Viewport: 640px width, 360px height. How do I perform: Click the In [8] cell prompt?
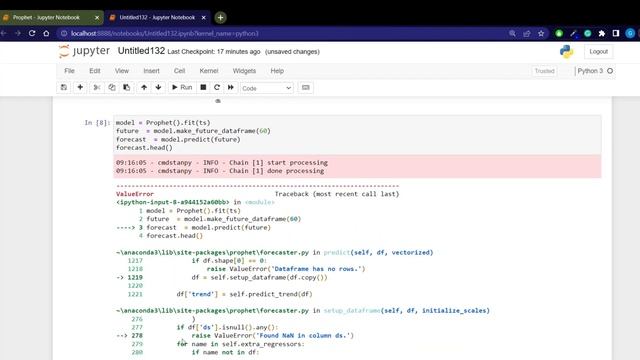[x=97, y=122]
